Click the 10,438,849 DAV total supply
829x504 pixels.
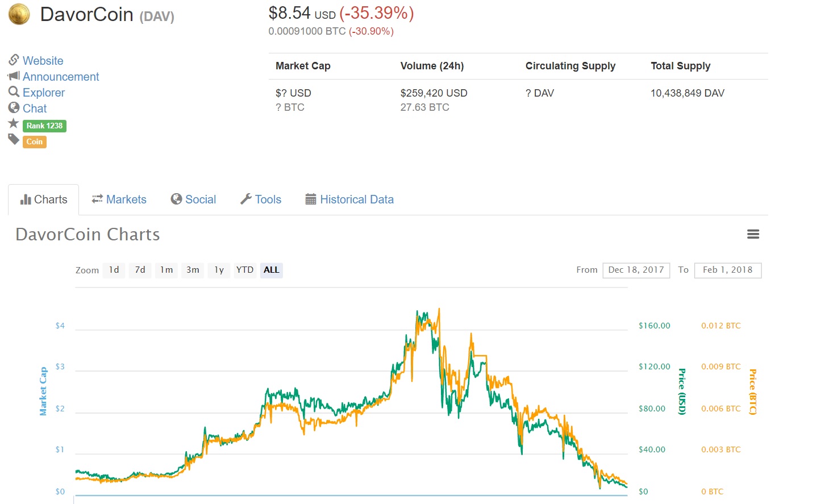(x=688, y=93)
